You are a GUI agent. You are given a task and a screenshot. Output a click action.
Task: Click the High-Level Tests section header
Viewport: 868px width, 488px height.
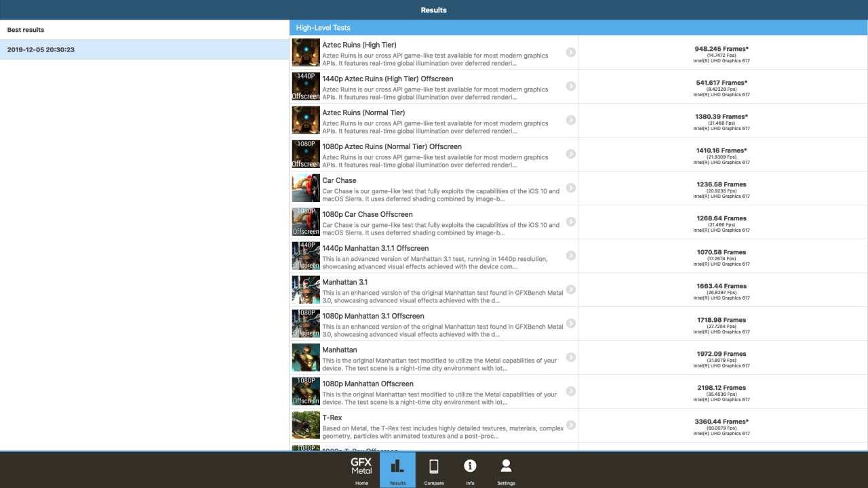click(x=578, y=28)
